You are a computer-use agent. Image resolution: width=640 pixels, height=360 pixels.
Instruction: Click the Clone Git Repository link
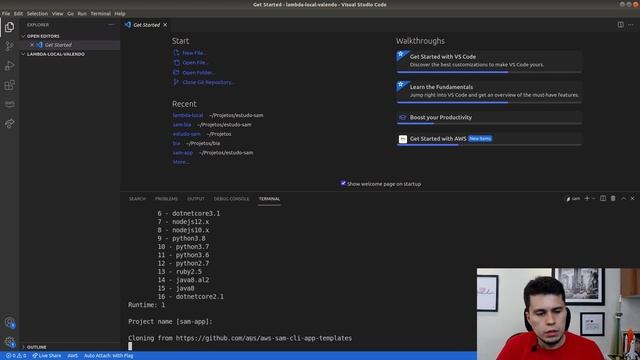click(x=209, y=82)
